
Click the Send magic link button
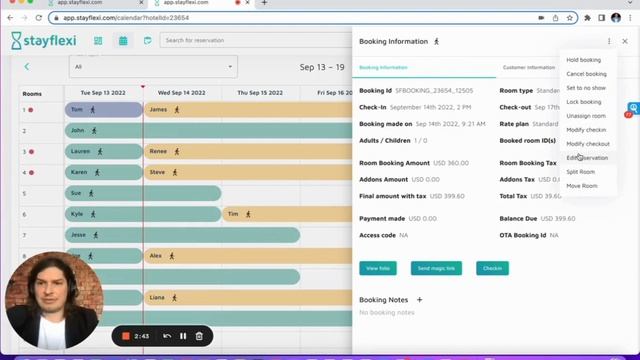pyautogui.click(x=436, y=268)
